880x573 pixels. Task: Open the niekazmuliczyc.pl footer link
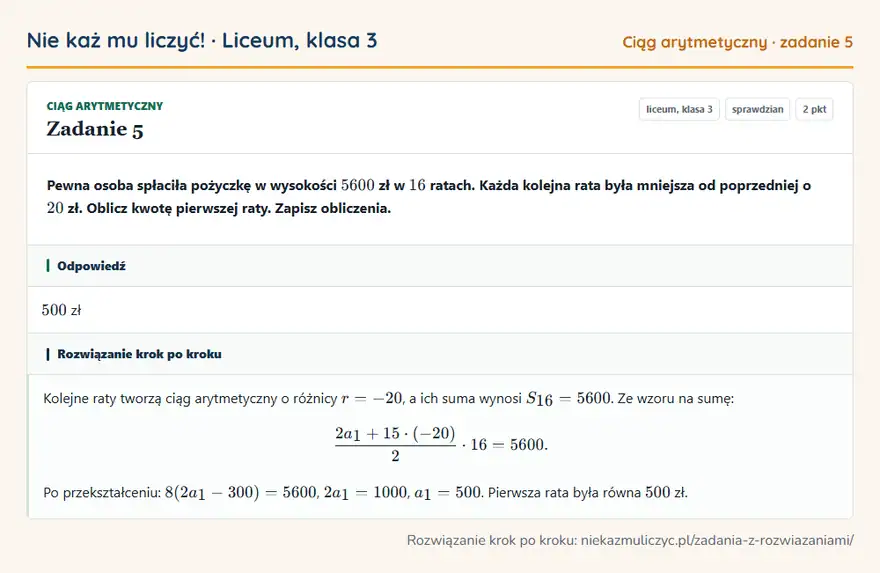coord(717,540)
